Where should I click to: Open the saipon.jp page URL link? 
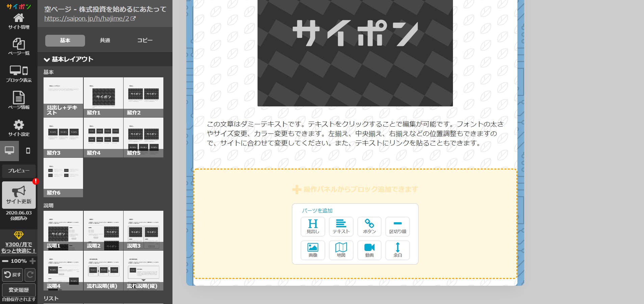click(x=87, y=19)
